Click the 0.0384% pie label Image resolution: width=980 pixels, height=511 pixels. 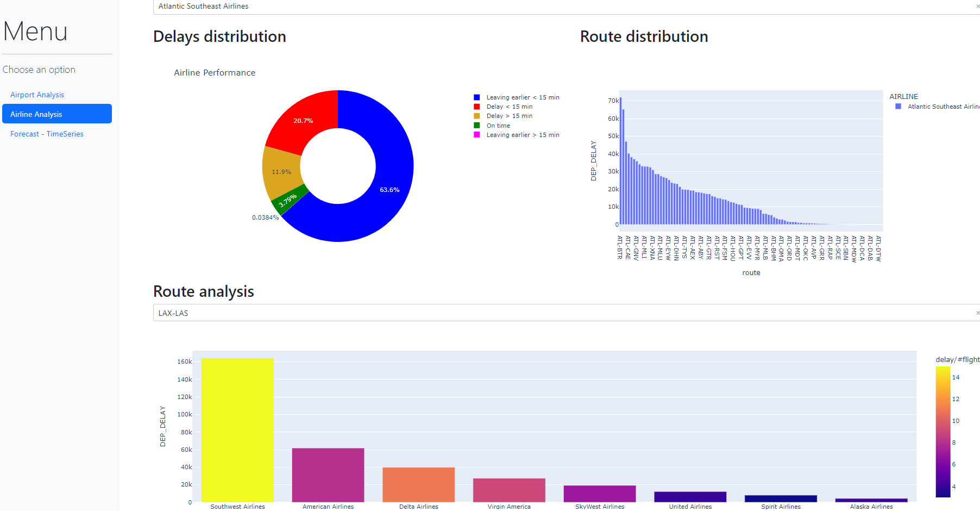(x=265, y=217)
